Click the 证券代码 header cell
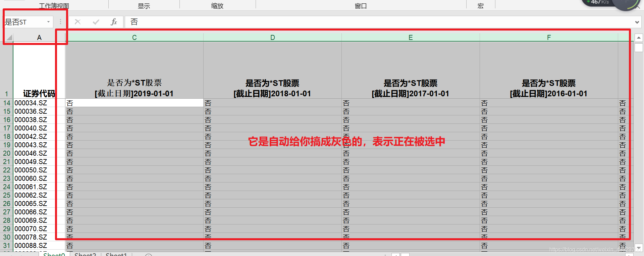 click(x=39, y=70)
